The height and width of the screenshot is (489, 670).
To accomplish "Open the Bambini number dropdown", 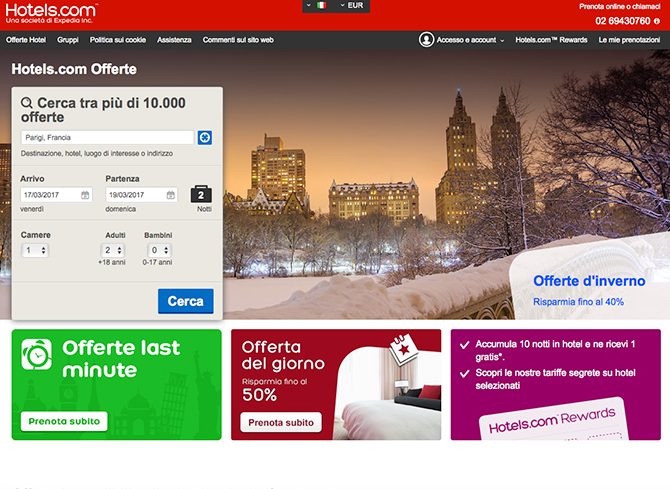I will tap(159, 250).
